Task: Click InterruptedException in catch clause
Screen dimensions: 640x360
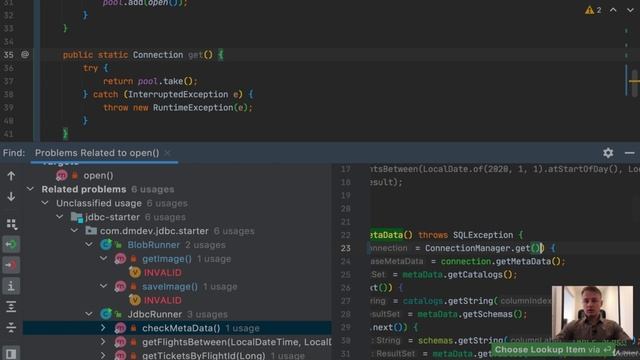Action: point(178,94)
